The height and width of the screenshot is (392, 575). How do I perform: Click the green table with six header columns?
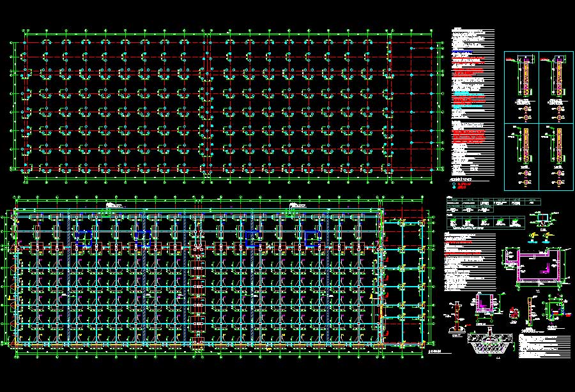(x=493, y=205)
